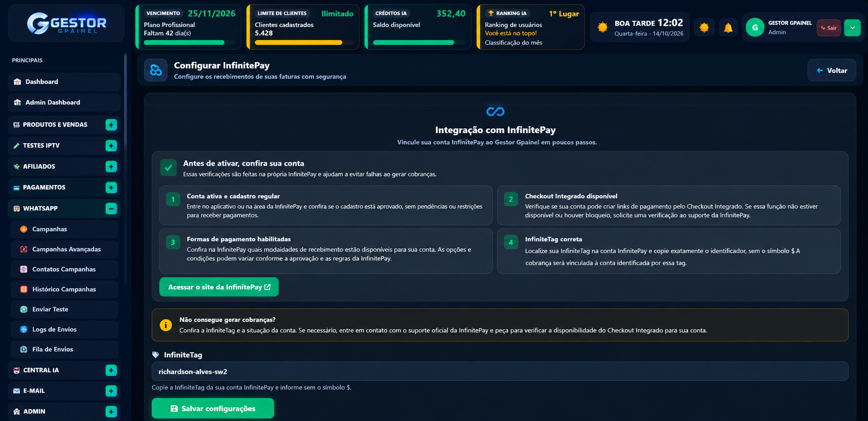
Task: Click the Enviar Teste icon
Action: [24, 309]
